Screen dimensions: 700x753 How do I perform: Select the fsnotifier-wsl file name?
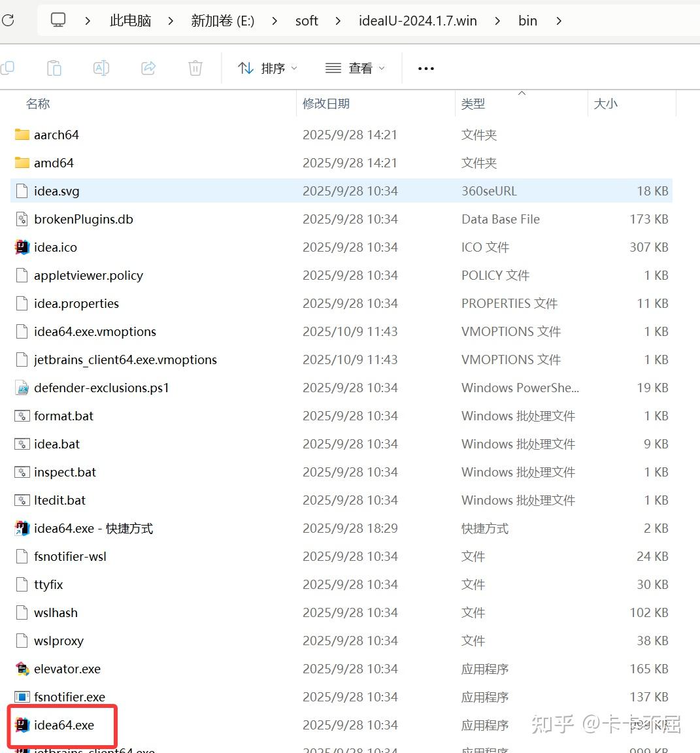point(70,556)
